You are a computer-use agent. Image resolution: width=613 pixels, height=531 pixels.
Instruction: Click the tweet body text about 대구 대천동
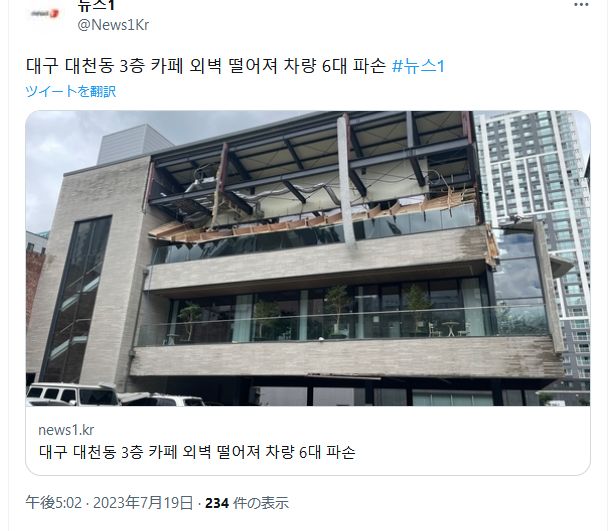(x=206, y=66)
